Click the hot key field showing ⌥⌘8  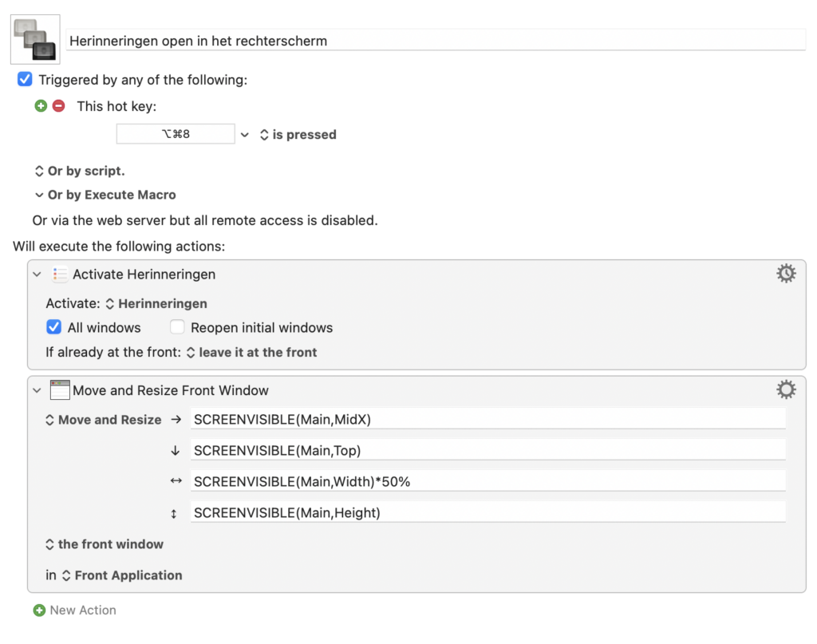[176, 134]
